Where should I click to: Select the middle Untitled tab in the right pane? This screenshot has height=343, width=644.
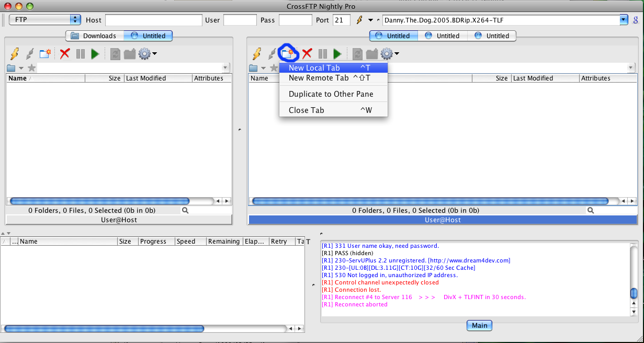coord(443,36)
